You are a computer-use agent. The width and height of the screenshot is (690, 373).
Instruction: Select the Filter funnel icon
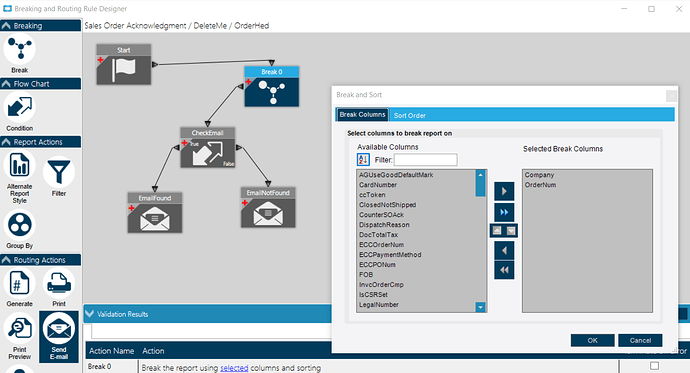click(x=59, y=172)
